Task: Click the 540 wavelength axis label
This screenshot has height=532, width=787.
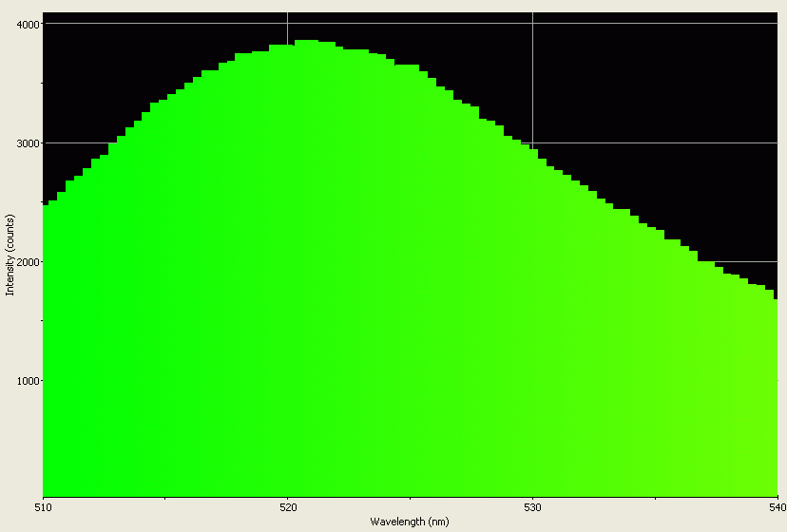Action: pos(777,507)
